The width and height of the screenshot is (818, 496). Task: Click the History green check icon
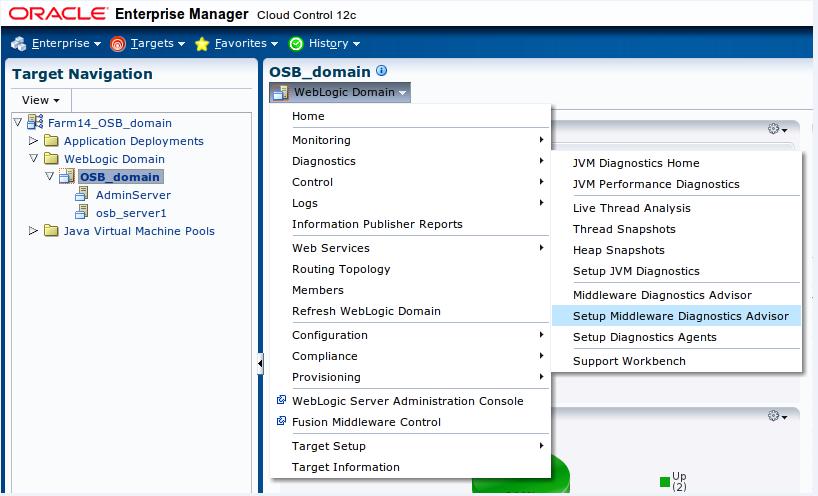click(296, 44)
